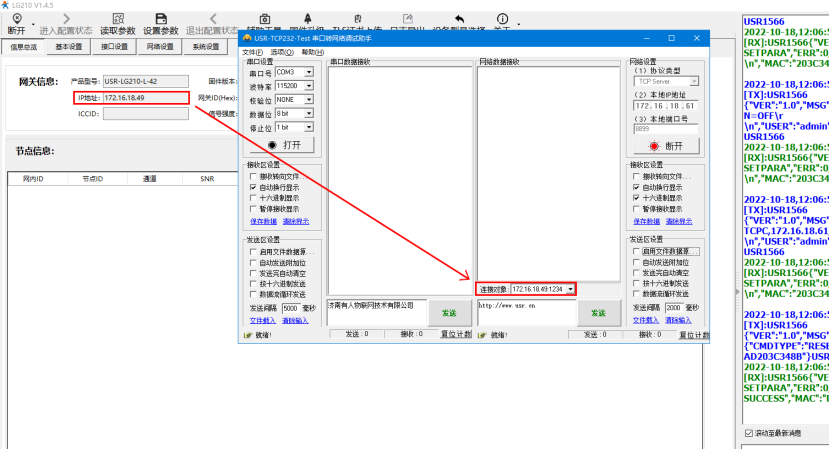This screenshot has width=830, height=449.
Task: Click the IP地址 172.16.18.49 field in LG210
Action: pyautogui.click(x=146, y=98)
